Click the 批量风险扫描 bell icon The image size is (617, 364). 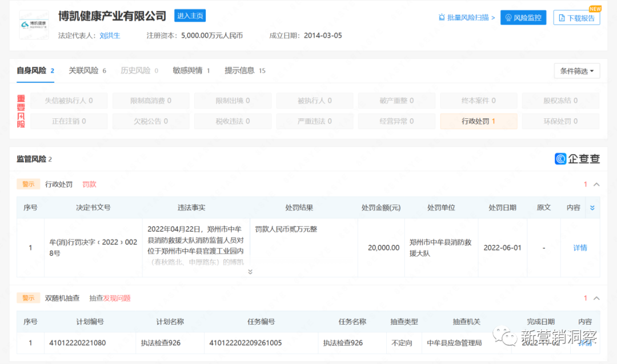point(442,17)
